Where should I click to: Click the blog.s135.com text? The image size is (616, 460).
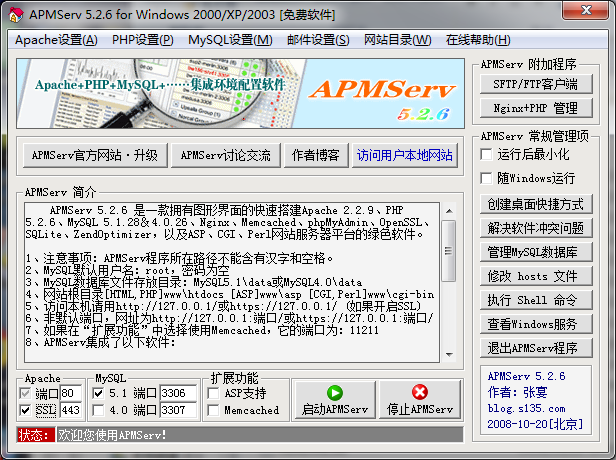pyautogui.click(x=526, y=409)
